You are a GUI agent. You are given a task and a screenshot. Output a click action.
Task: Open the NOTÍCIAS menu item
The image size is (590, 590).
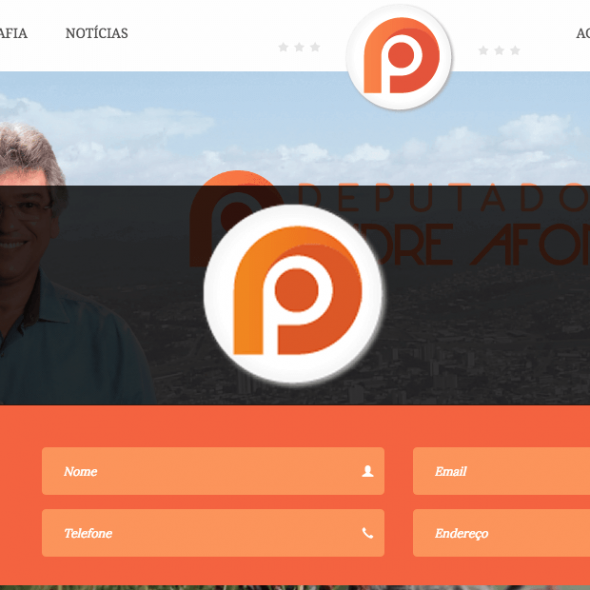[97, 33]
